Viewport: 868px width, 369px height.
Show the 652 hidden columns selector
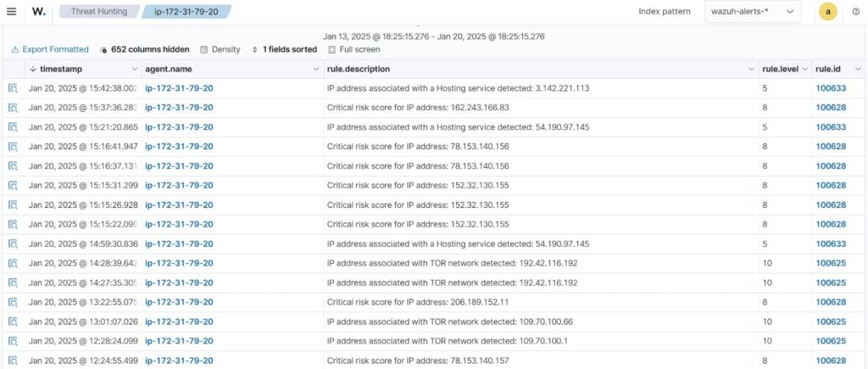point(144,49)
